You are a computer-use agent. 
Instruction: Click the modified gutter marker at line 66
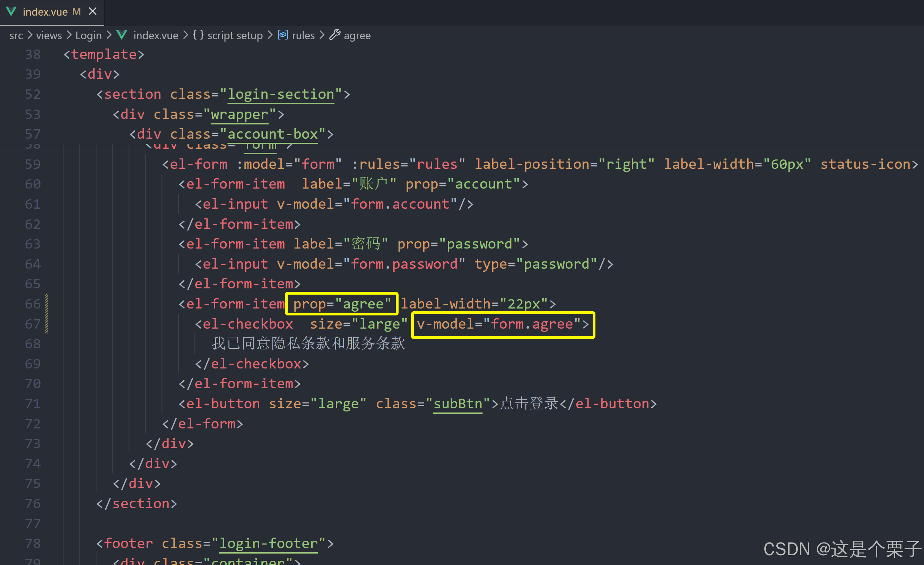coord(46,304)
